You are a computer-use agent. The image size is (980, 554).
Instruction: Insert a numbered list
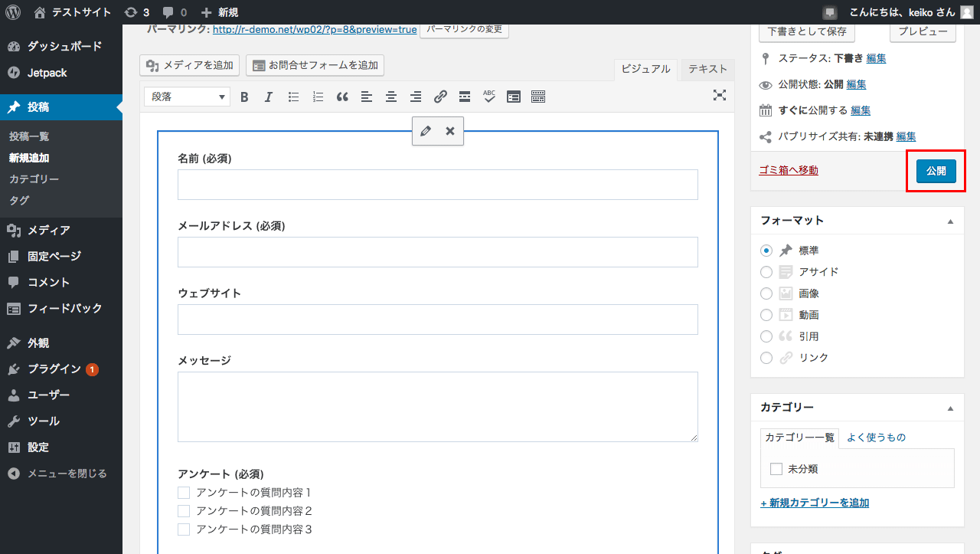[318, 97]
